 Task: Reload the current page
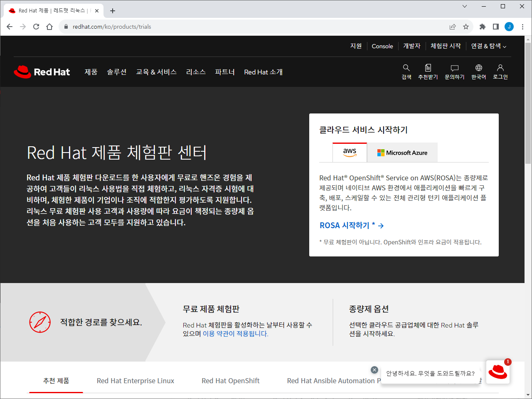(36, 27)
